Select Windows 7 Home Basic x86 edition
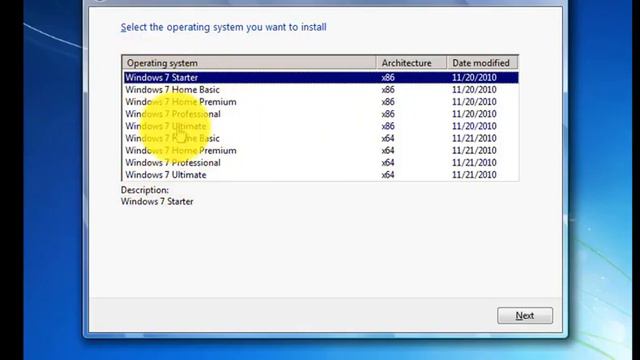The width and height of the screenshot is (640, 360). pos(321,90)
